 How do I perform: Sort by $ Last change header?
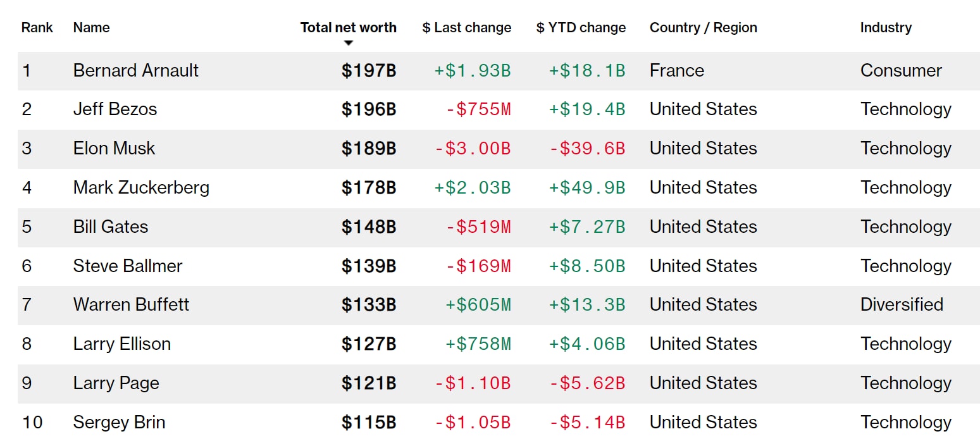tap(466, 28)
